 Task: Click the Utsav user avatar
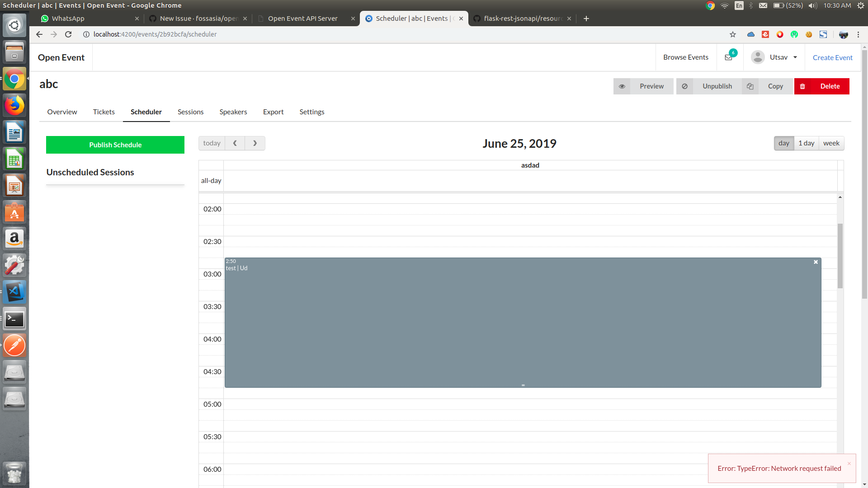[x=758, y=57]
